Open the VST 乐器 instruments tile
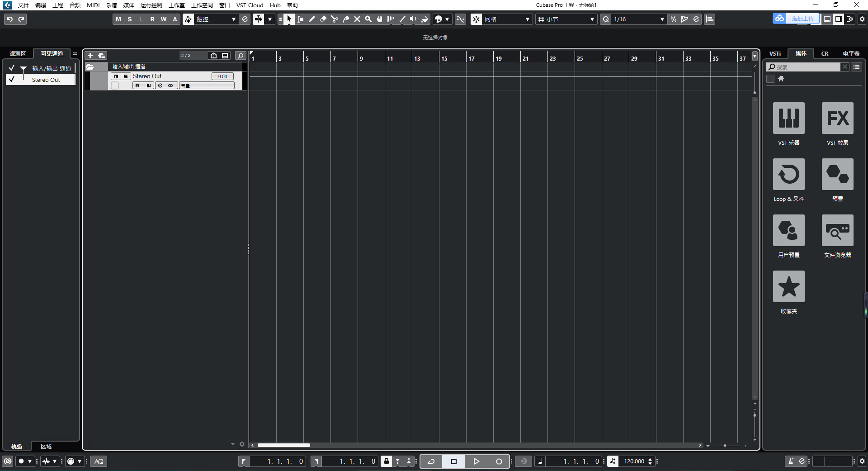The width and height of the screenshot is (868, 471). tap(789, 118)
